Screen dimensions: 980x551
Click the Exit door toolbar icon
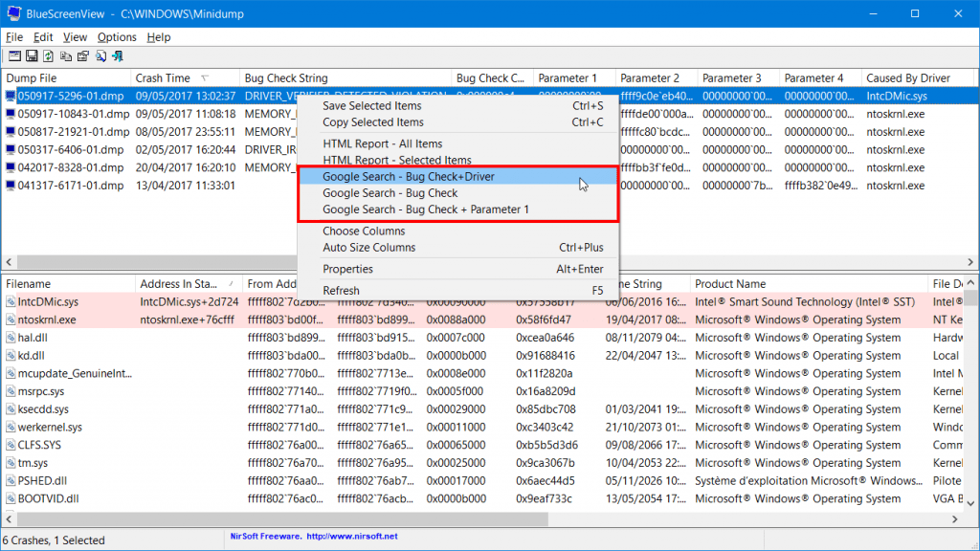click(118, 56)
